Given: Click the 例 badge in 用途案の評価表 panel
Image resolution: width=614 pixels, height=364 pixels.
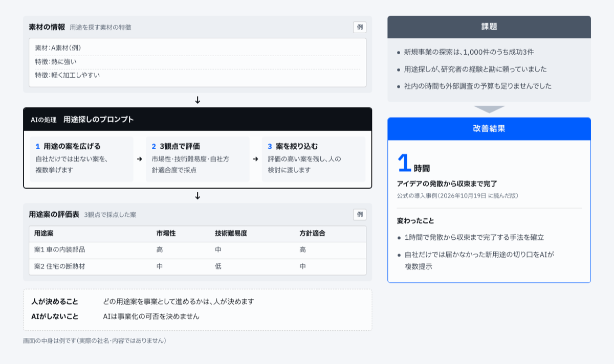Looking at the screenshot, I should (360, 215).
